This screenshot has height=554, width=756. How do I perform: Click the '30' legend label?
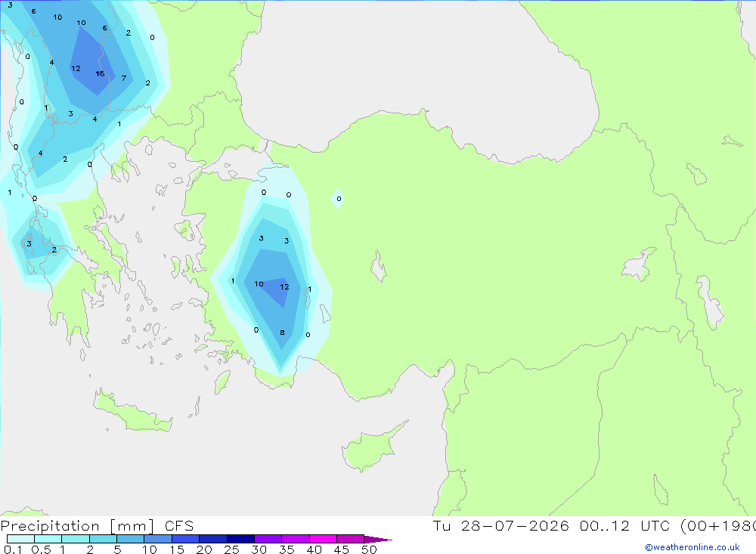(x=259, y=549)
